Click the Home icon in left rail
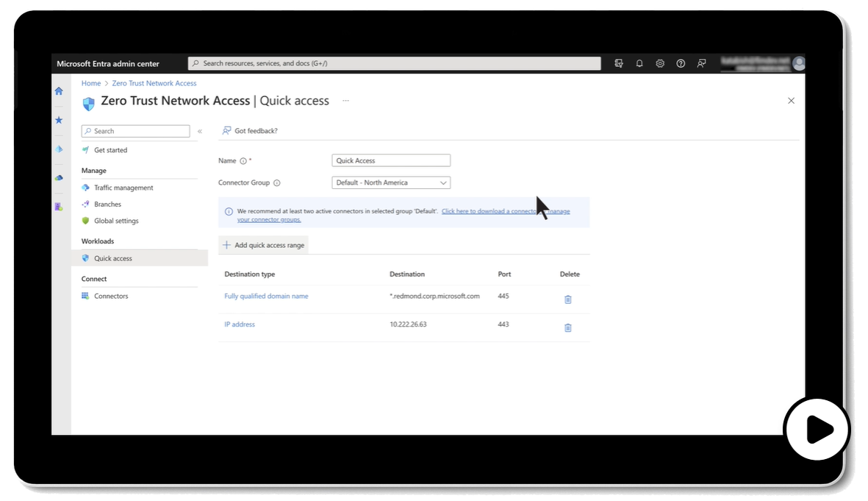The width and height of the screenshot is (868, 501). tap(59, 91)
